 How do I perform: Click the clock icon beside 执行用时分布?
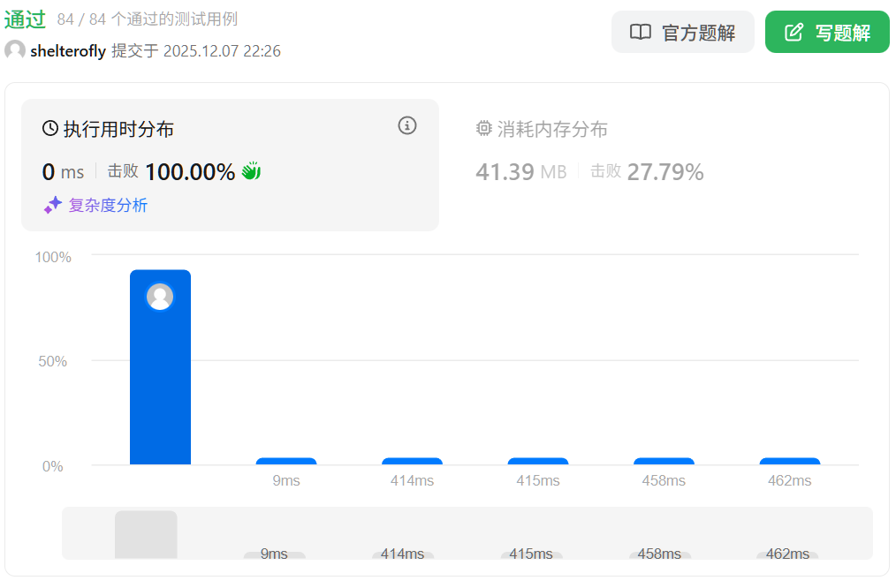click(x=50, y=129)
